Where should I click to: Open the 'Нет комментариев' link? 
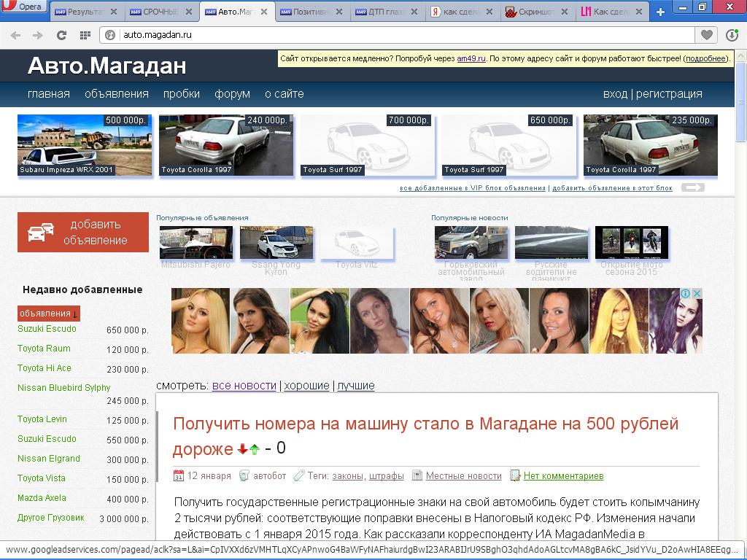click(x=563, y=476)
